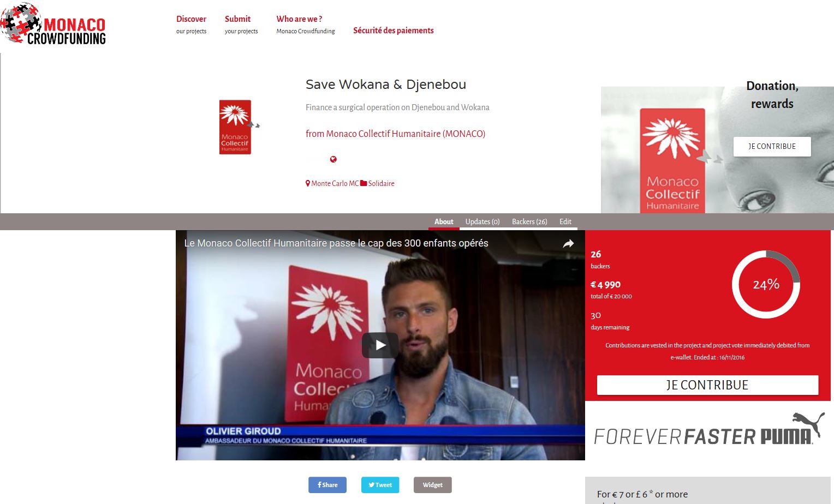Click the video share arrow icon
Screen dimensions: 834x504
click(x=568, y=244)
